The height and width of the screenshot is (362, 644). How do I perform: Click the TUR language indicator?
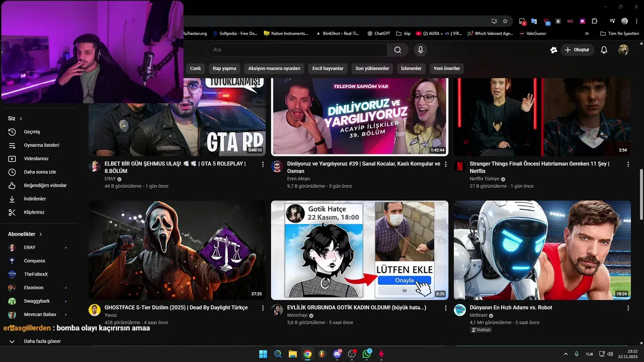point(589,354)
